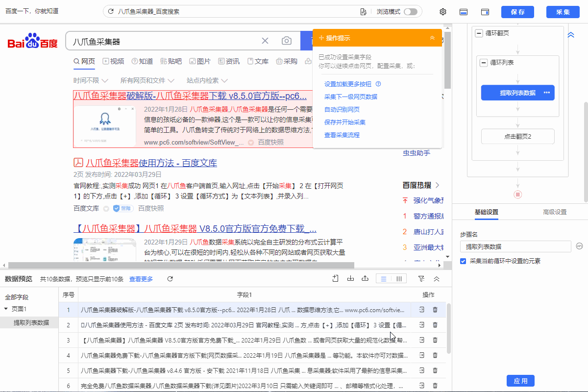Collapse workflow with blue double chevron
This screenshot has height=392, width=588.
click(571, 35)
